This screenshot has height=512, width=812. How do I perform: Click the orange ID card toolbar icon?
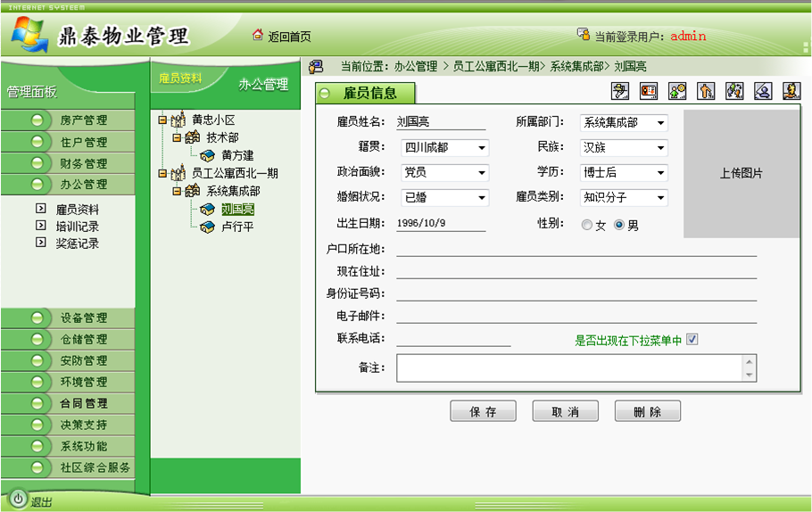[649, 91]
